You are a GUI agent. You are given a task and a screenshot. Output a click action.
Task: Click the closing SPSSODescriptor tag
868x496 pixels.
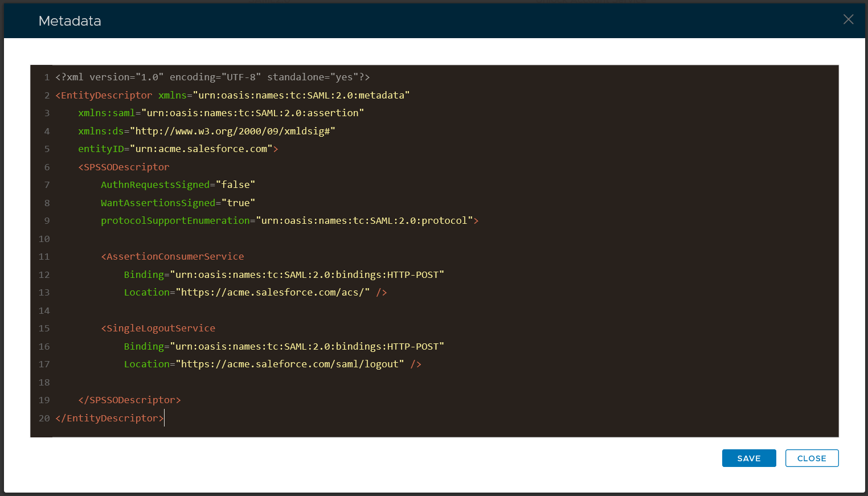tap(129, 400)
